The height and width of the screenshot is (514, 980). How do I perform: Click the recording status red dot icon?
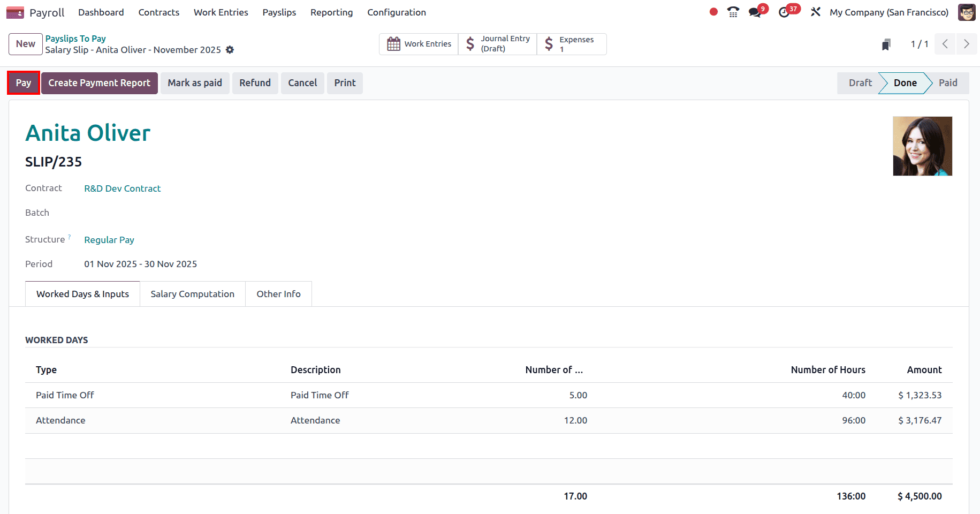tap(713, 12)
